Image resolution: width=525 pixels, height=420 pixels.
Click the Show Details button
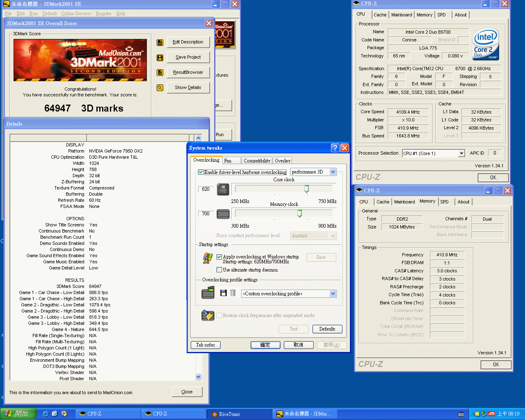coord(188,88)
